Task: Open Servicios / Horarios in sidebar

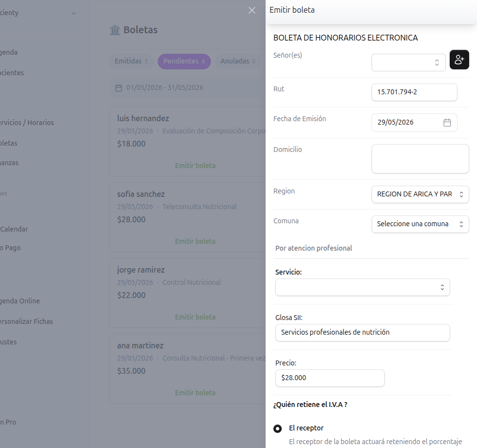Action: (x=27, y=123)
